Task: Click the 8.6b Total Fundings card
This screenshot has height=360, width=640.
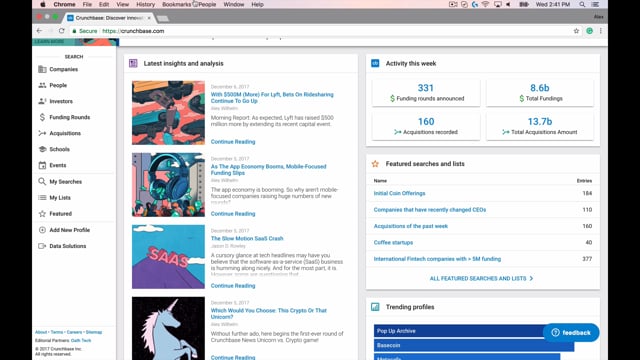Action: pyautogui.click(x=540, y=93)
